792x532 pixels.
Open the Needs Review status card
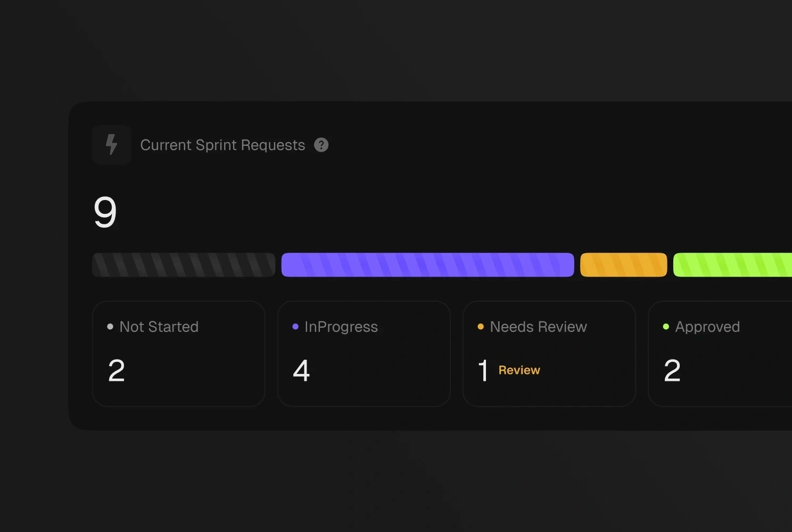pos(549,354)
